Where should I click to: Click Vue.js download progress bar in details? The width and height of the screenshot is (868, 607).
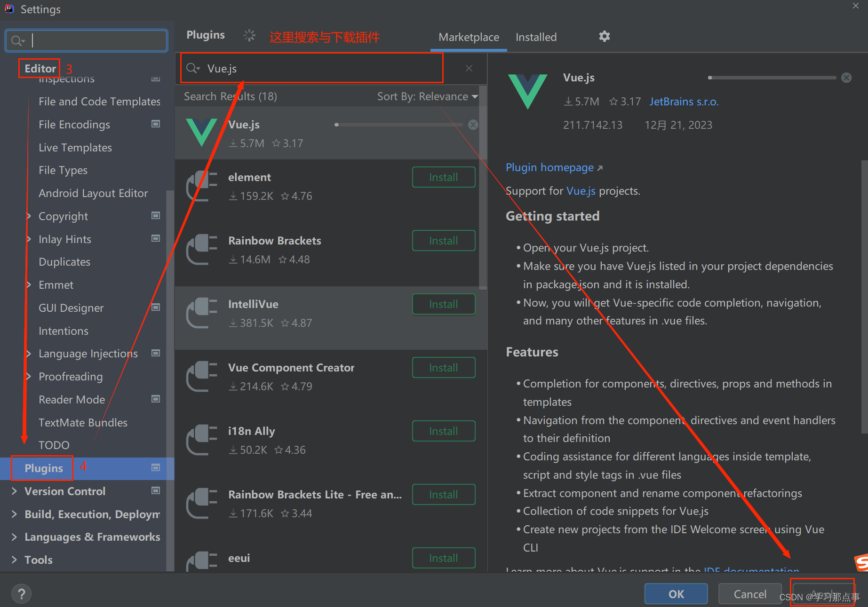click(x=772, y=78)
